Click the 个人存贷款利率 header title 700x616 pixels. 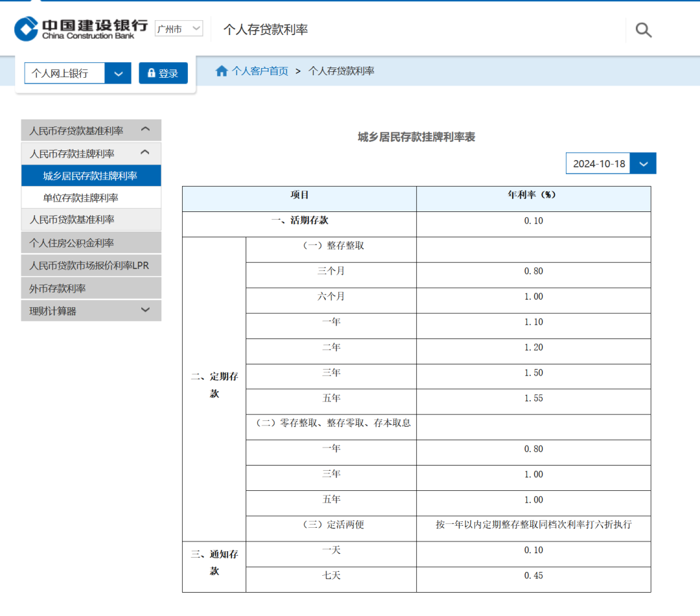click(265, 30)
